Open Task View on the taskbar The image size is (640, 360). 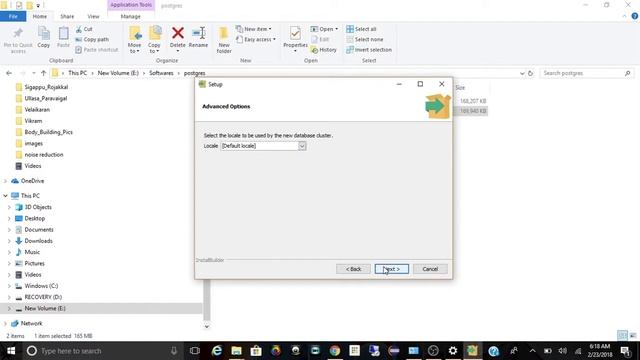click(x=195, y=351)
